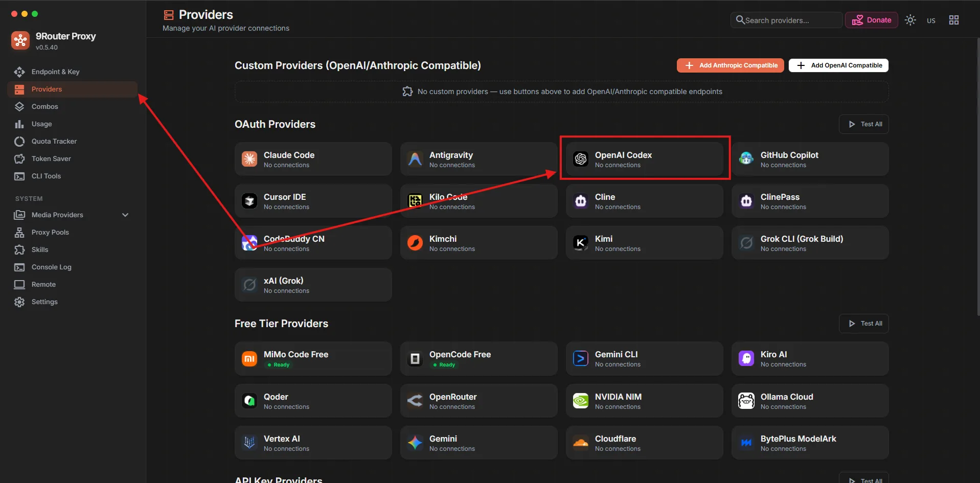Select Providers in the sidebar
Viewport: 980px width, 483px height.
[73, 89]
